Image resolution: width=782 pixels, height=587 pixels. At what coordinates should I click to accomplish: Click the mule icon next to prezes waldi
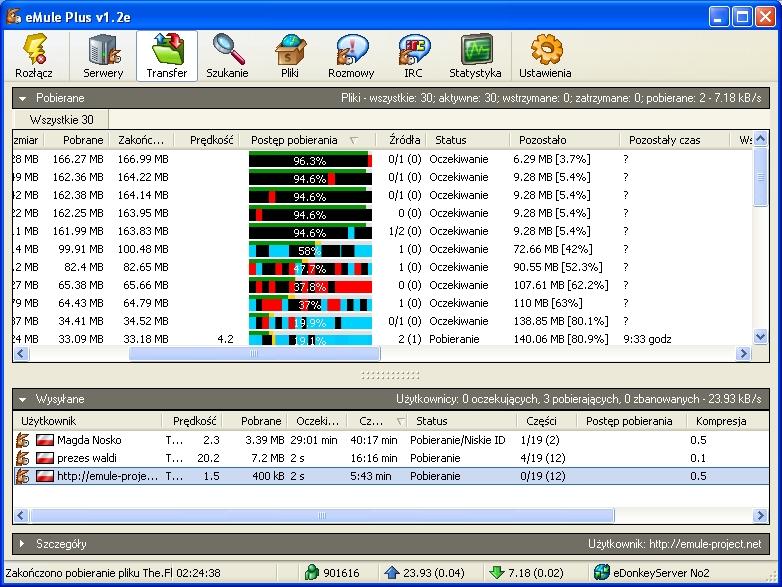[22, 458]
